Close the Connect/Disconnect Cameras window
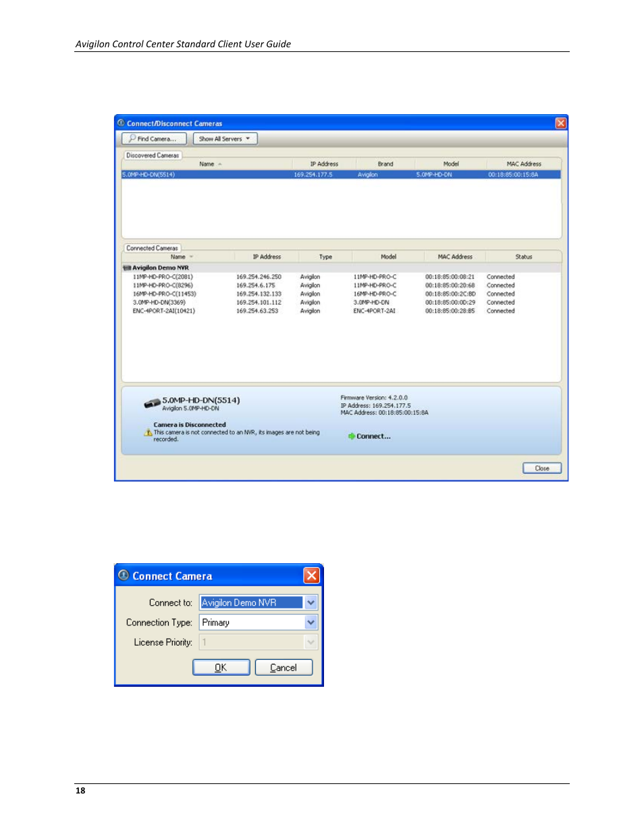644x834 pixels. [x=560, y=123]
